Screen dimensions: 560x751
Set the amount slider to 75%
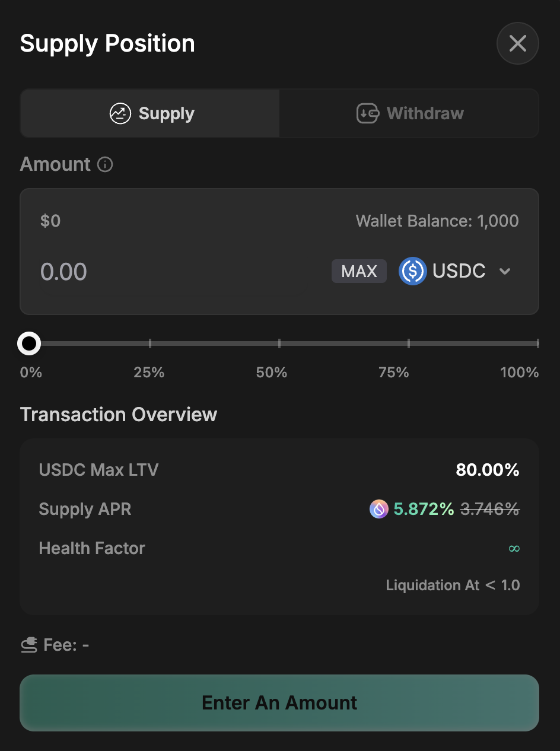pos(409,343)
